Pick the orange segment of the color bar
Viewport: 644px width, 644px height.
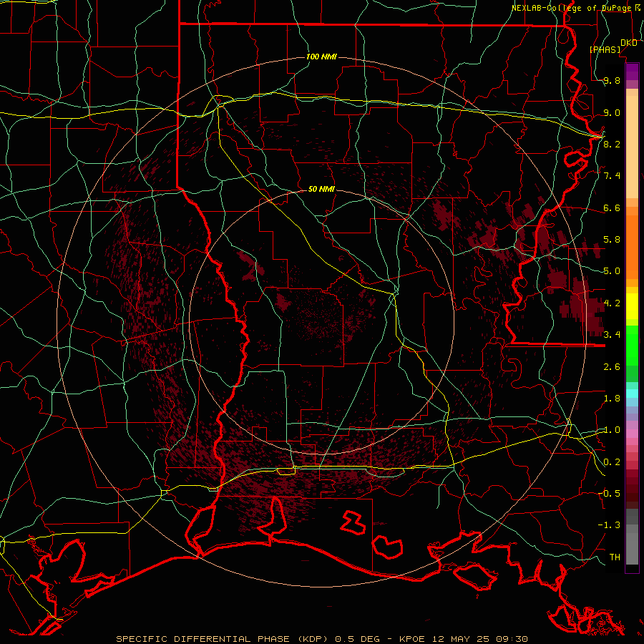pyautogui.click(x=632, y=247)
